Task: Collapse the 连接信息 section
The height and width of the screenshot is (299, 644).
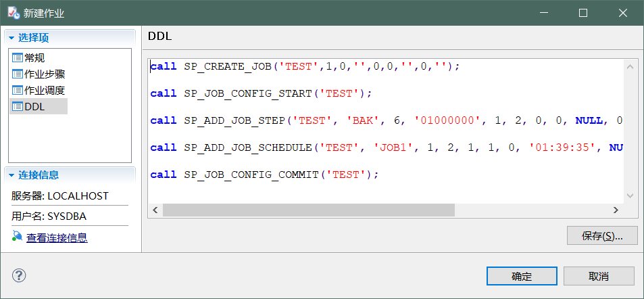Action: click(x=11, y=175)
